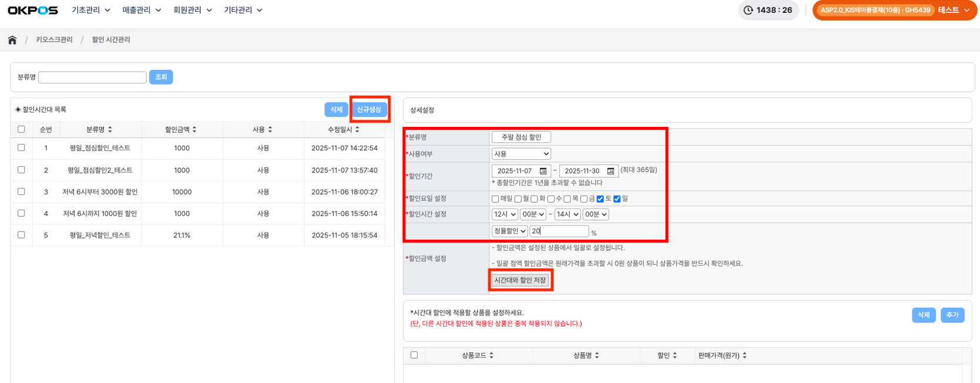Click the session timer clock icon
Screen dimensions: 980x383
(748, 10)
